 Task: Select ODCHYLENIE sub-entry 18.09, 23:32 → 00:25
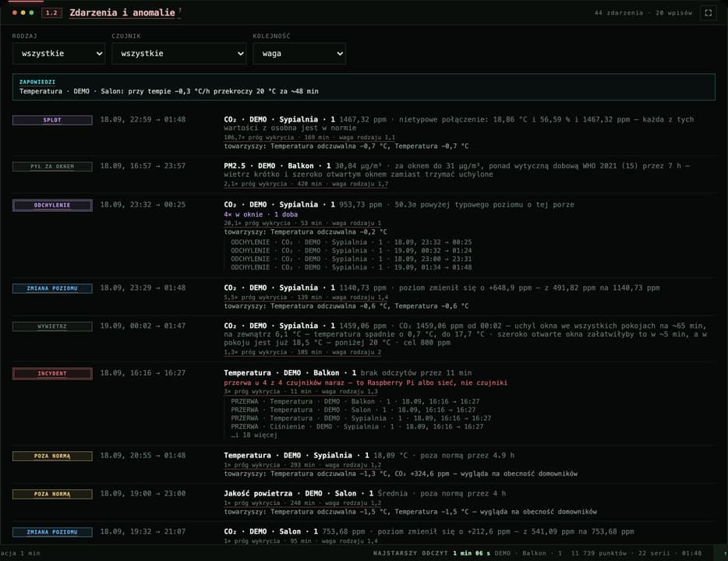click(352, 242)
